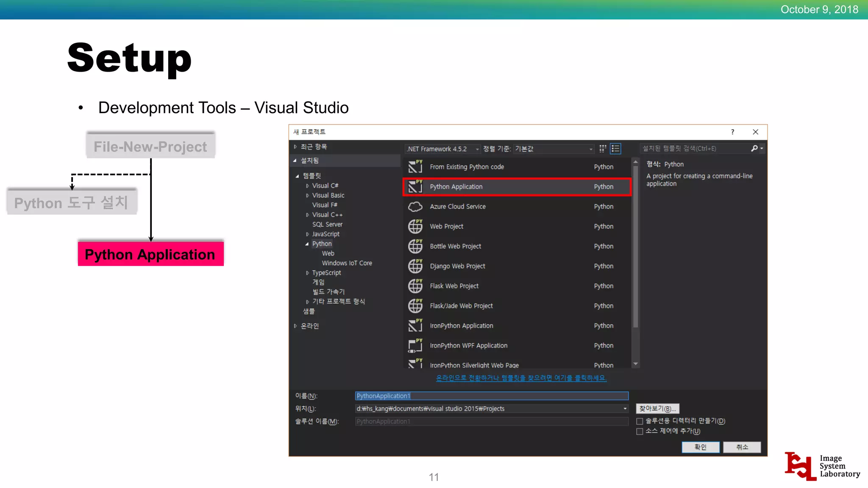Viewport: 868px width, 488px height.
Task: Expand the 최근 항목 section
Action: 295,147
